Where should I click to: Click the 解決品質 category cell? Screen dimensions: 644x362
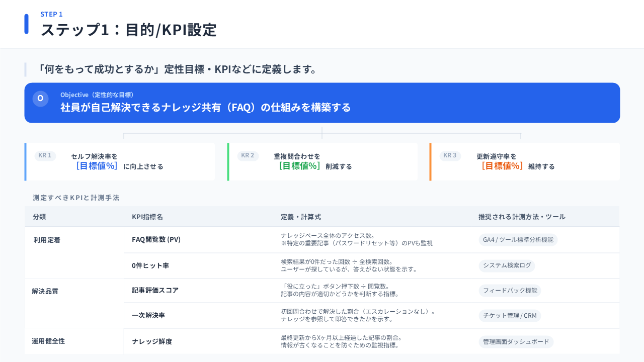[x=45, y=291]
